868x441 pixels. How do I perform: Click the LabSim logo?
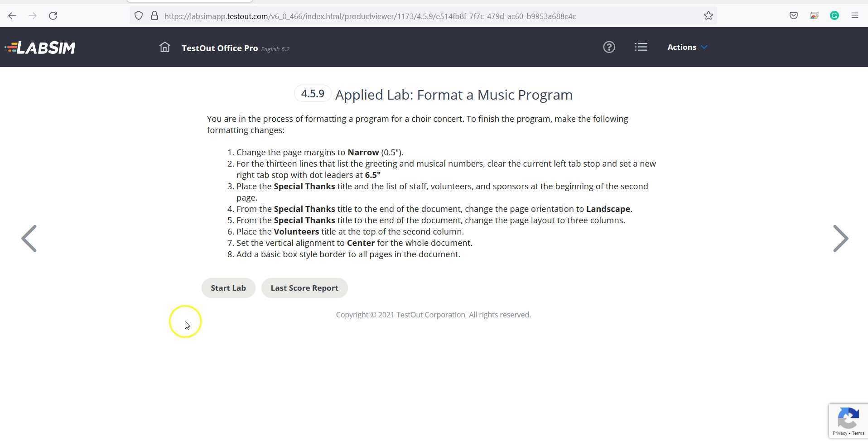tap(40, 47)
